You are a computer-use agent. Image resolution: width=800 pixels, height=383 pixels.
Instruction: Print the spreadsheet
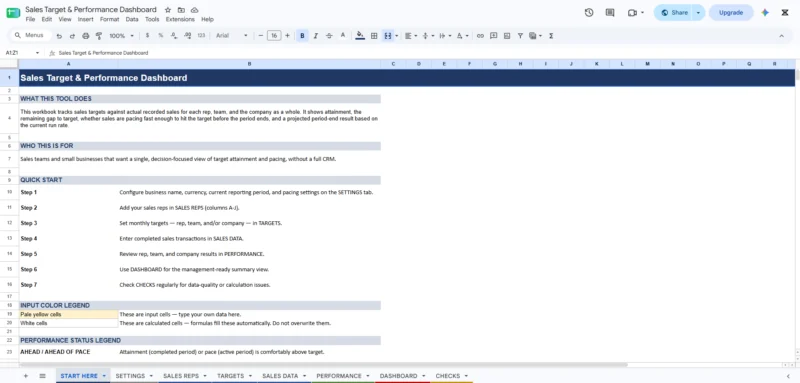(86, 36)
